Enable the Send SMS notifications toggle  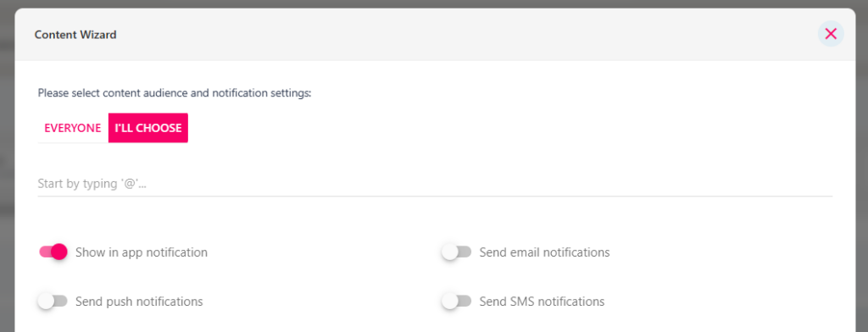coord(457,302)
